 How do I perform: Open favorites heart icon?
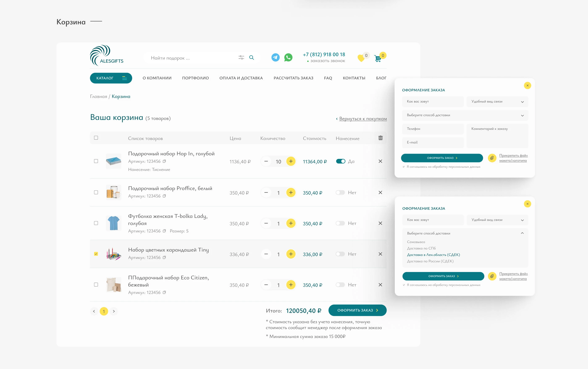pos(361,58)
